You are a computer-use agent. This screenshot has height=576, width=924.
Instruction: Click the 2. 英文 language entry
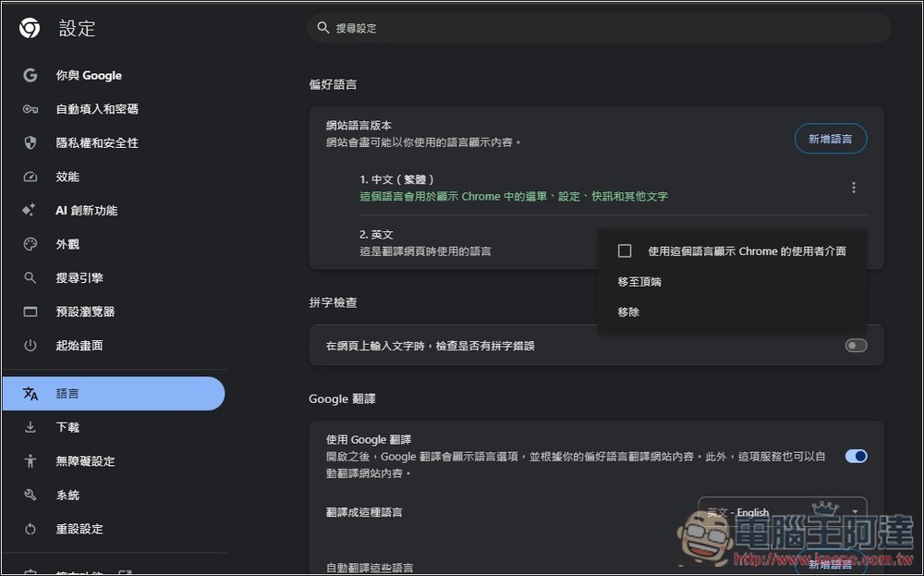coord(376,234)
